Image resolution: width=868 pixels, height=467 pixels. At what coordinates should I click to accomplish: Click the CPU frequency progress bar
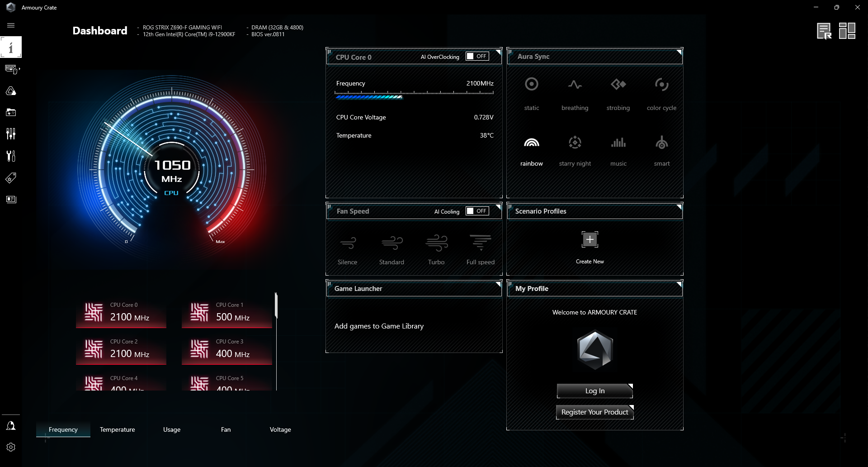click(414, 97)
